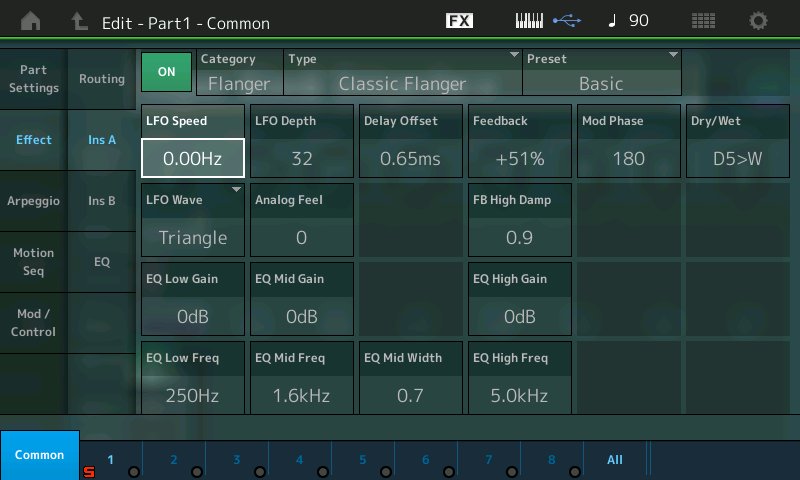Open the Utility gear icon
The height and width of the screenshot is (480, 800).
(759, 21)
